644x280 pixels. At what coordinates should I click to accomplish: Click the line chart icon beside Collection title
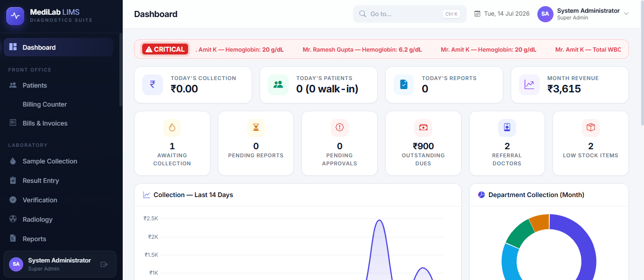coord(147,195)
